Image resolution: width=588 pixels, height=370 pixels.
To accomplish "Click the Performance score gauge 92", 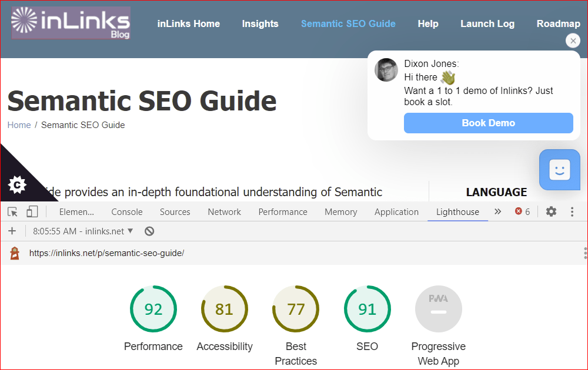I will [x=153, y=309].
